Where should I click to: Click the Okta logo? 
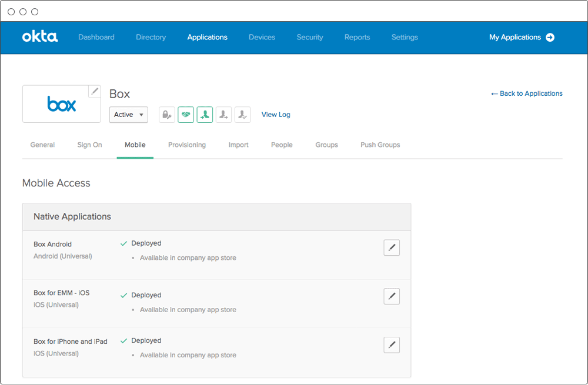coord(40,37)
